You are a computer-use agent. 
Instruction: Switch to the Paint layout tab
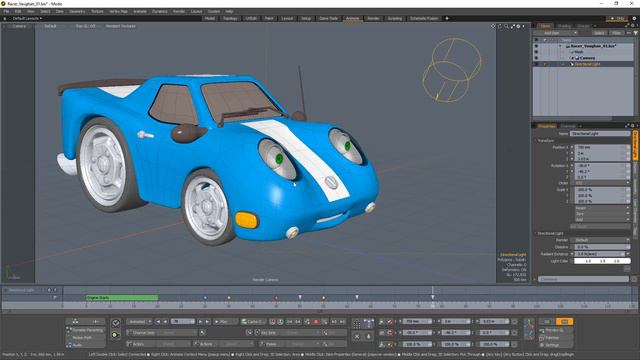point(269,18)
